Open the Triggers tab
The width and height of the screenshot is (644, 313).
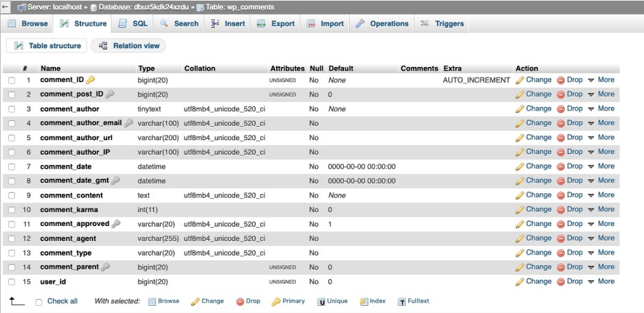(442, 24)
